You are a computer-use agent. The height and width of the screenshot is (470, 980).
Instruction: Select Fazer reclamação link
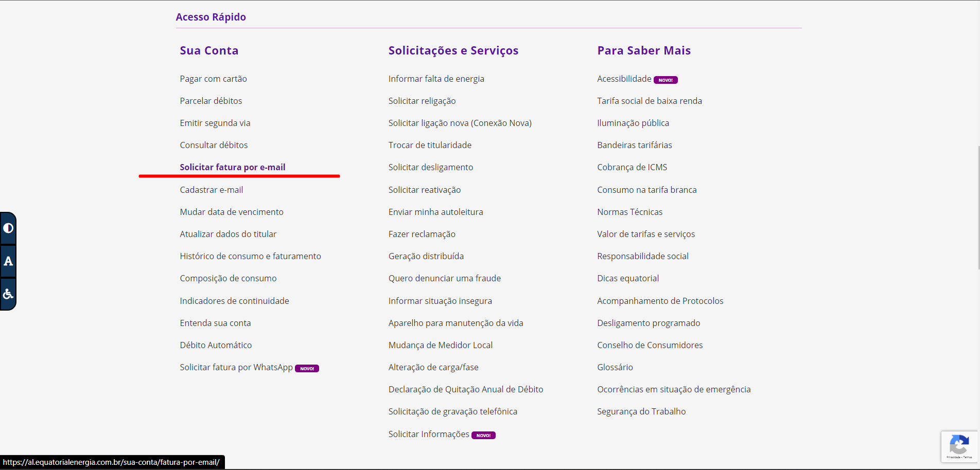click(x=422, y=234)
